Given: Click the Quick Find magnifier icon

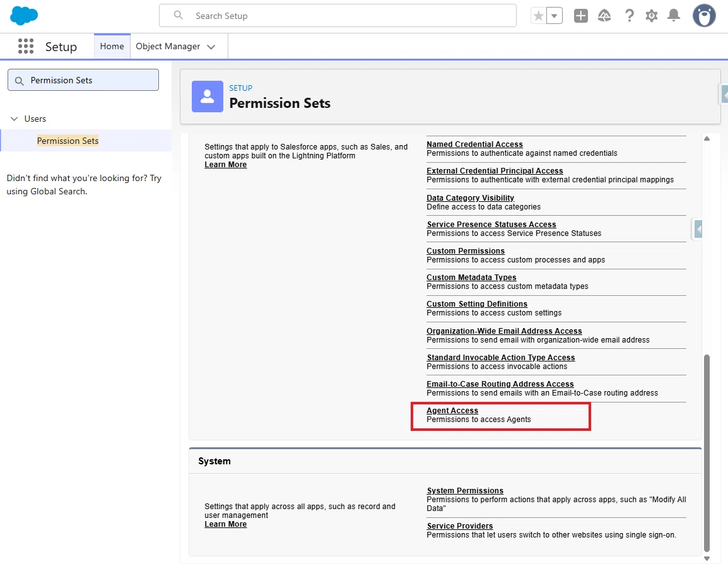Looking at the screenshot, I should (x=19, y=81).
